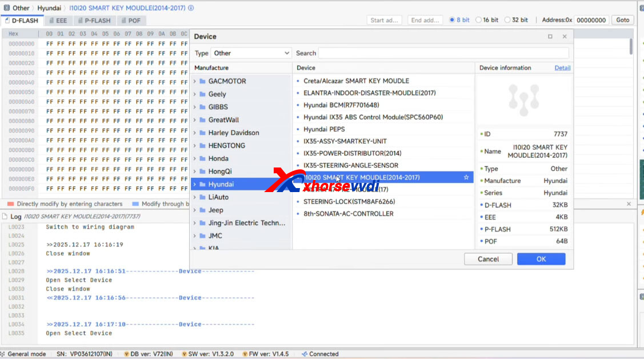This screenshot has width=644, height=359.
Task: Select the 16 bit radio button
Action: click(479, 20)
